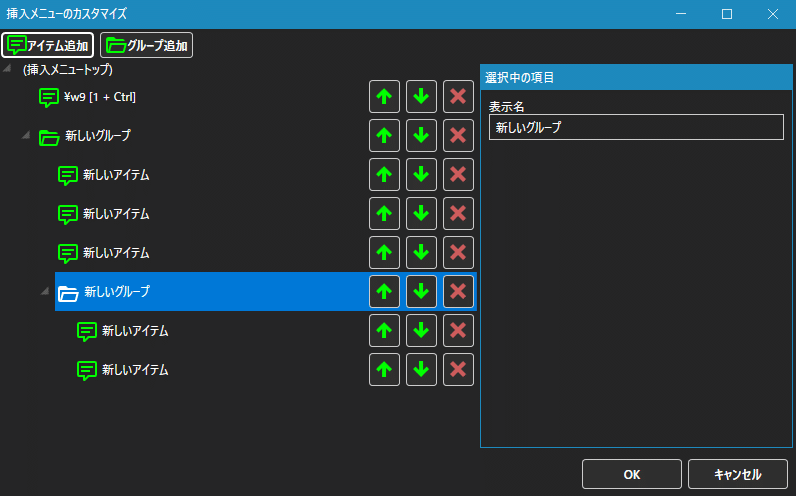Collapse the highlighted 新しいグループ folder
This screenshot has width=796, height=496.
(45, 291)
